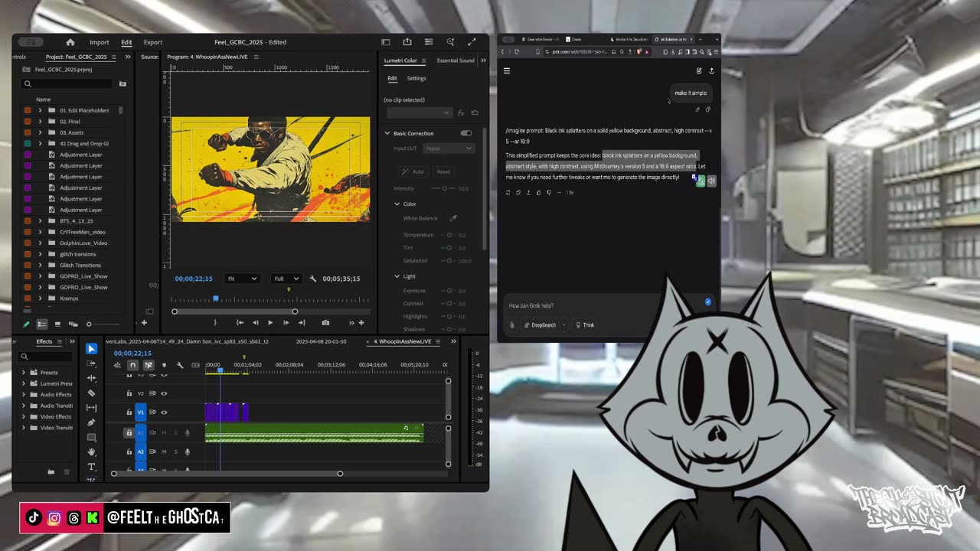
Task: Open the Full playback resolution dropdown
Action: 286,279
